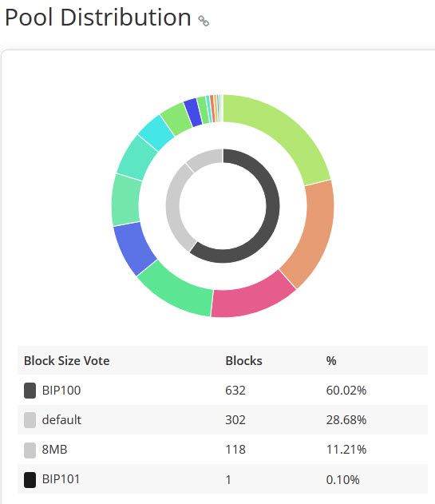Select the BIP100 table row label
This screenshot has width=435, height=504.
61,391
